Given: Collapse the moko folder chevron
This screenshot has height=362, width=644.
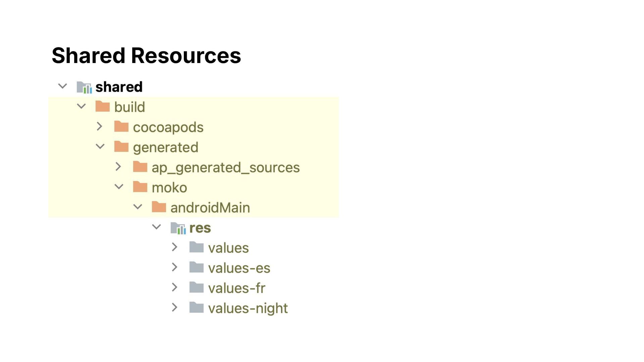Looking at the screenshot, I should pos(119,187).
